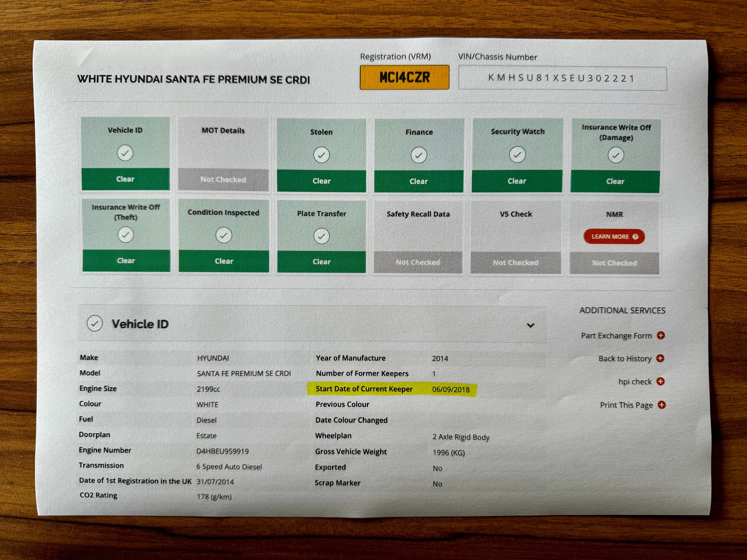Open the Back to History link
The height and width of the screenshot is (560, 747).
625,358
